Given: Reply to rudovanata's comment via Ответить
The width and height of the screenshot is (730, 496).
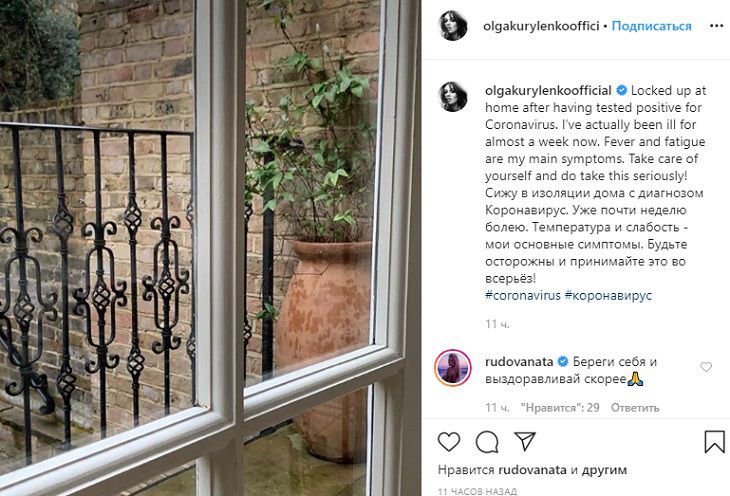Looking at the screenshot, I should click(x=635, y=408).
